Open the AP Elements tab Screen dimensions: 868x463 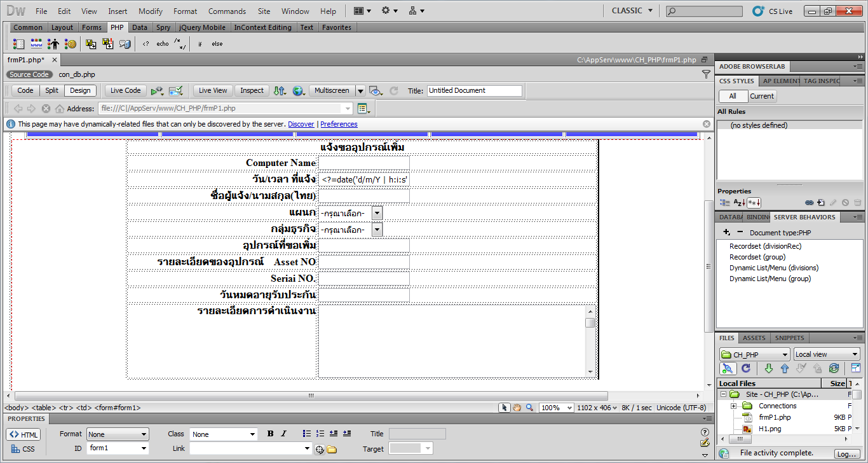click(x=782, y=81)
